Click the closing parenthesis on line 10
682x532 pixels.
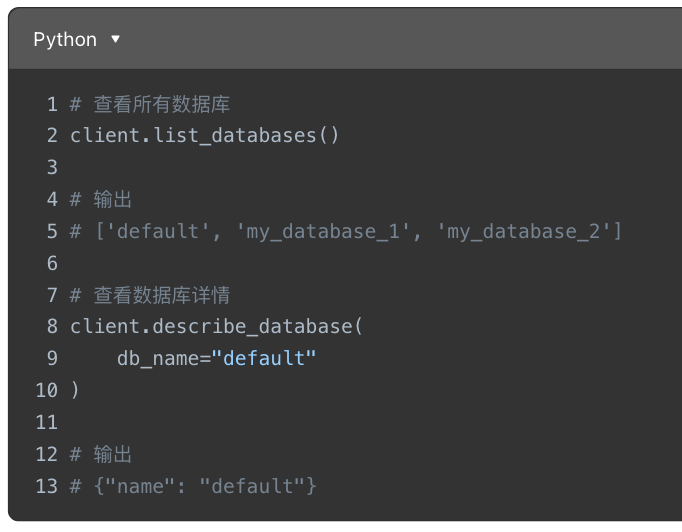pyautogui.click(x=75, y=390)
